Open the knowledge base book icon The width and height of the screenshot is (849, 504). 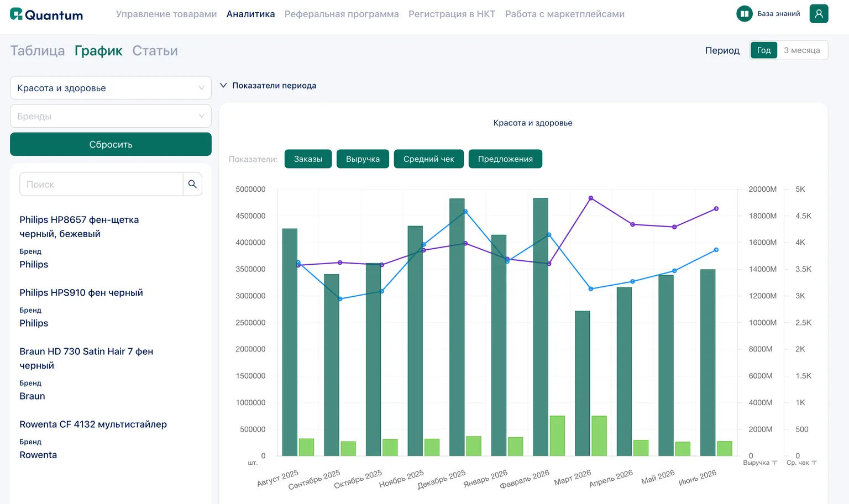tap(745, 14)
